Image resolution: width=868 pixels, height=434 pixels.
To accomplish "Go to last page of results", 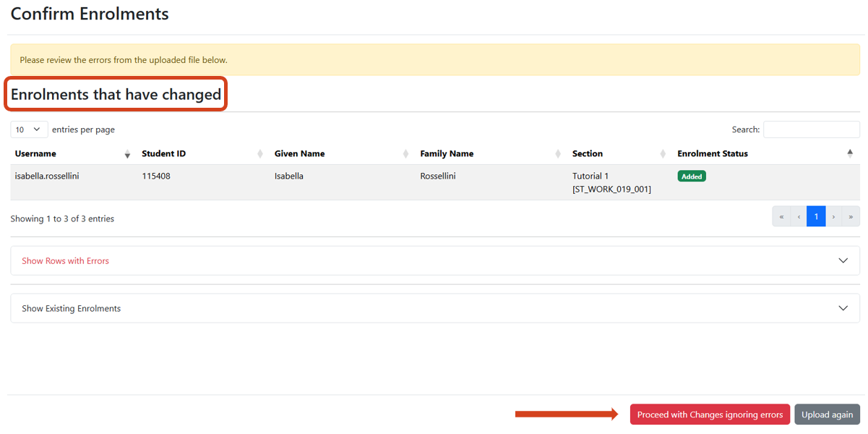I will 851,216.
